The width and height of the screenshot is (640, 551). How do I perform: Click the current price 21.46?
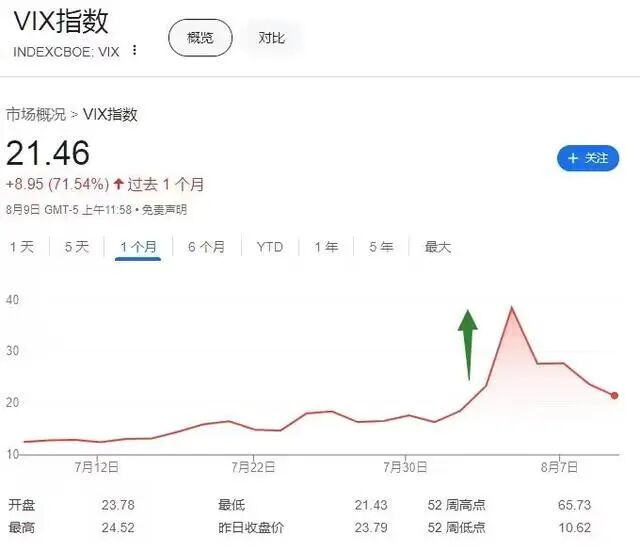tap(48, 153)
